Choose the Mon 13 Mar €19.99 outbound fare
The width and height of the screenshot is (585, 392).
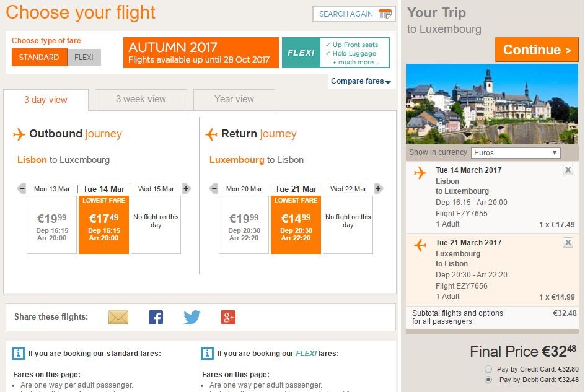(52, 225)
